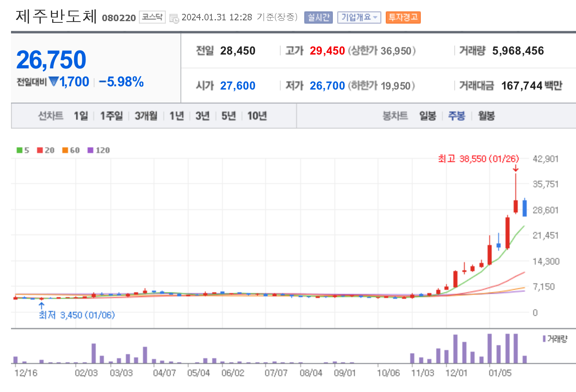Click the timestamp 2024.01.31 12:28
The width and height of the screenshot is (576, 392).
[217, 17]
